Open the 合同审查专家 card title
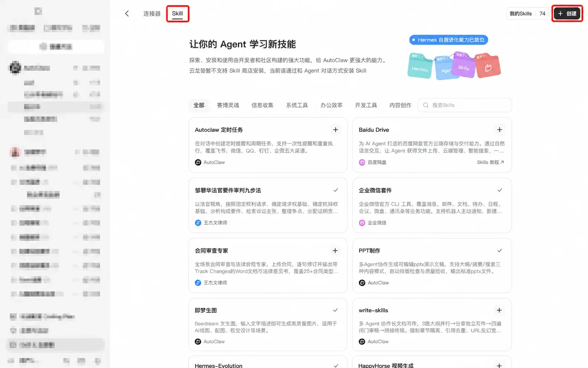 point(211,251)
